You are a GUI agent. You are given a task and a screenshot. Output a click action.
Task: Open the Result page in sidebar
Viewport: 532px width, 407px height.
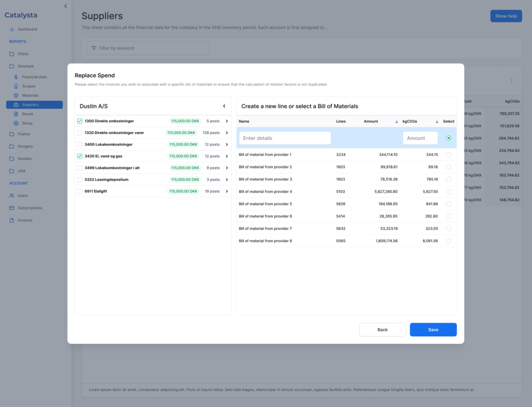[28, 114]
